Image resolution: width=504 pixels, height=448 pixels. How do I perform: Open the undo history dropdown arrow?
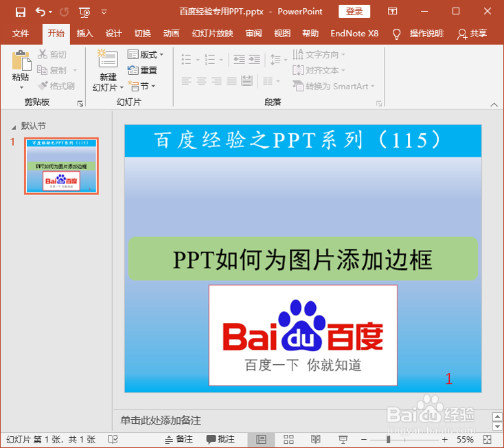point(50,12)
